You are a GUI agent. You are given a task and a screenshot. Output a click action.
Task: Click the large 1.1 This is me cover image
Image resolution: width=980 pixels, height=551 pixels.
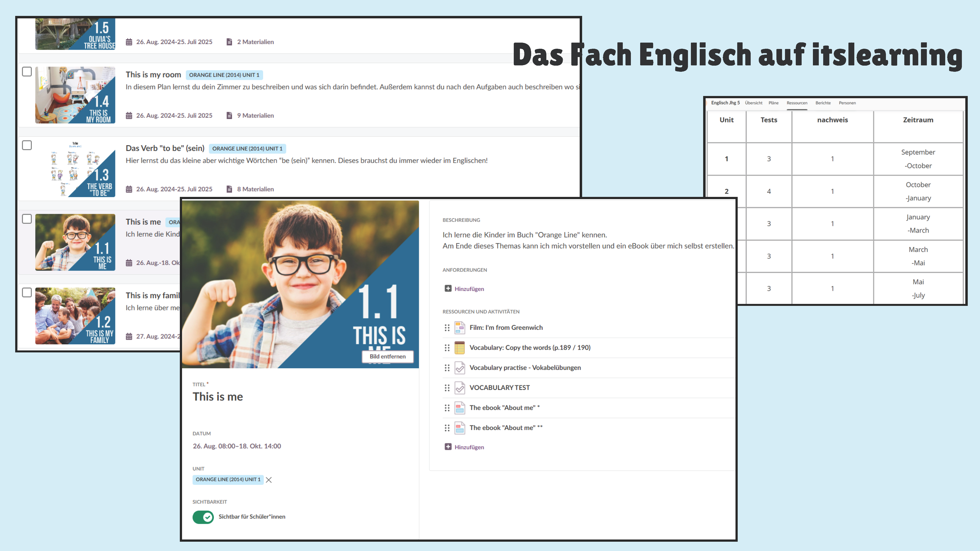pos(300,284)
